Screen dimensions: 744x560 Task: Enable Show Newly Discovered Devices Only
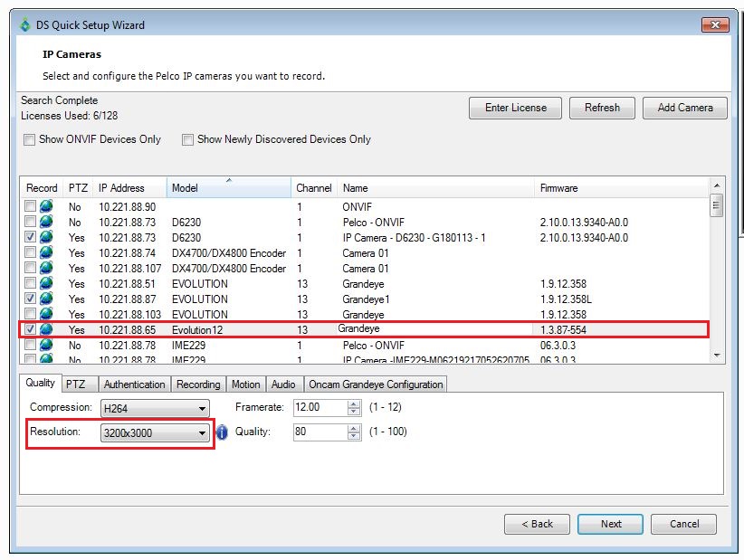tap(187, 140)
